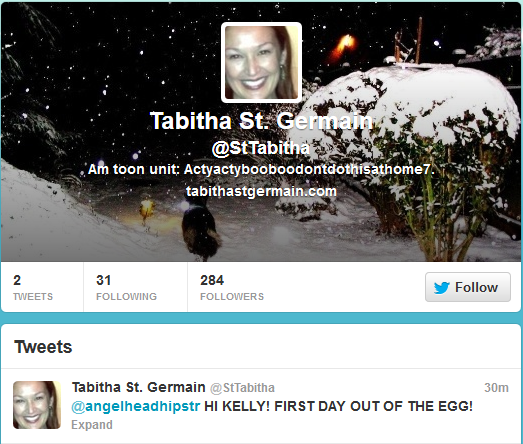Expand the tweet to angelheadhipstr
Image resolution: width=523 pixels, height=444 pixels.
pos(92,425)
